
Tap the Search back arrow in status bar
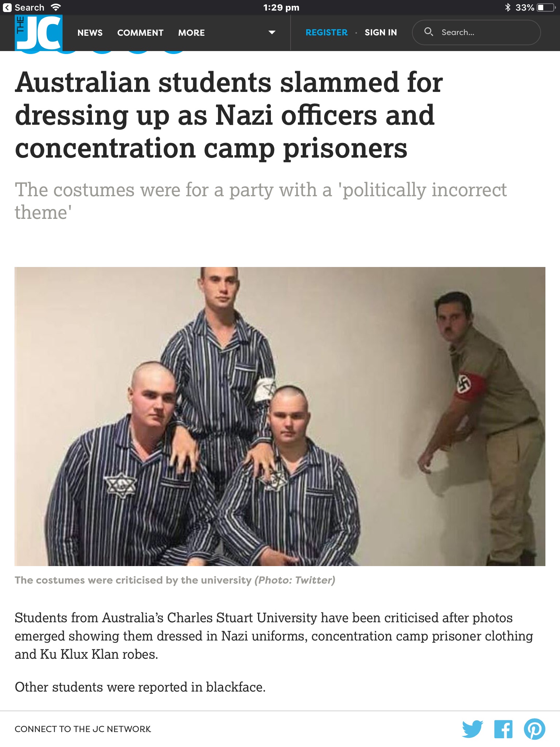pyautogui.click(x=7, y=7)
